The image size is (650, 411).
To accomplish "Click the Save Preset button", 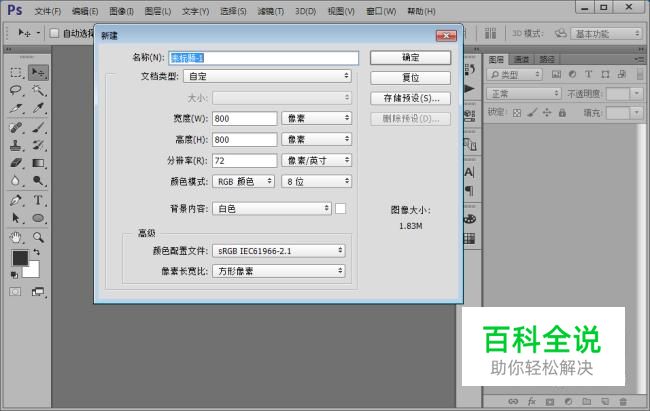I will coord(410,98).
